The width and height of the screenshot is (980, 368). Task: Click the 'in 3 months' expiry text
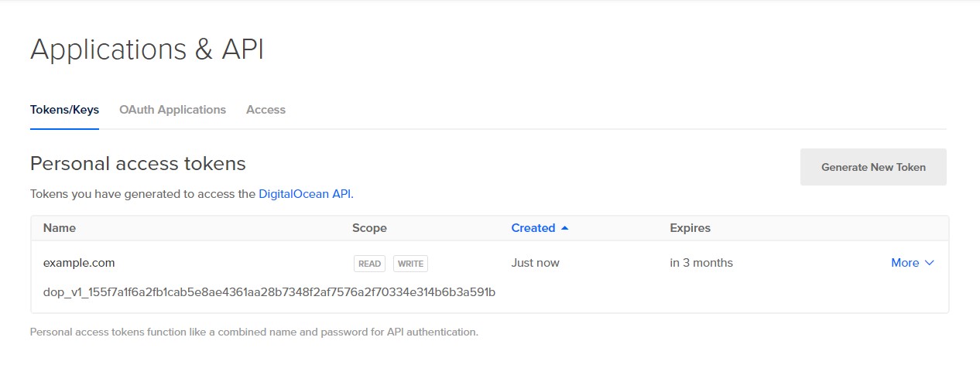pyautogui.click(x=701, y=263)
